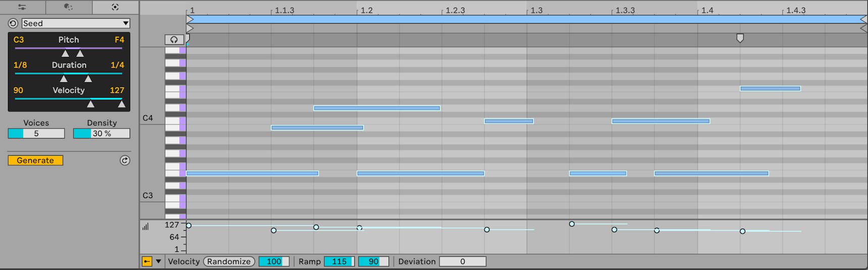
Task: Click the loop end marker near 1.4
Action: click(740, 38)
